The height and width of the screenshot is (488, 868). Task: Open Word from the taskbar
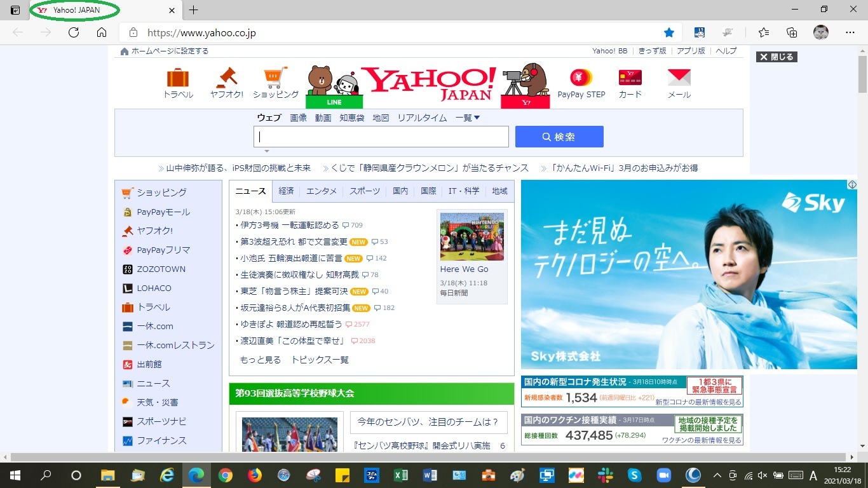point(430,475)
